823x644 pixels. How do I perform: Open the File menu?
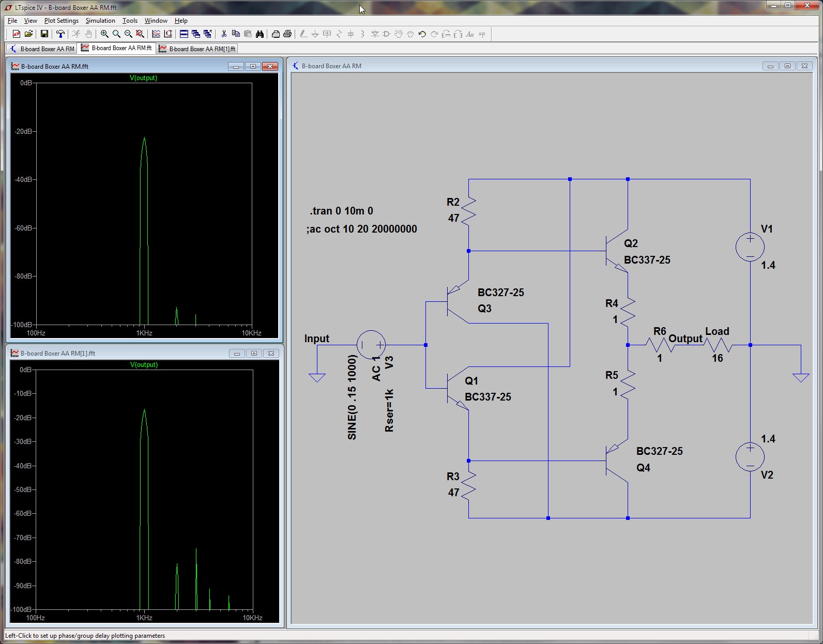tap(12, 21)
